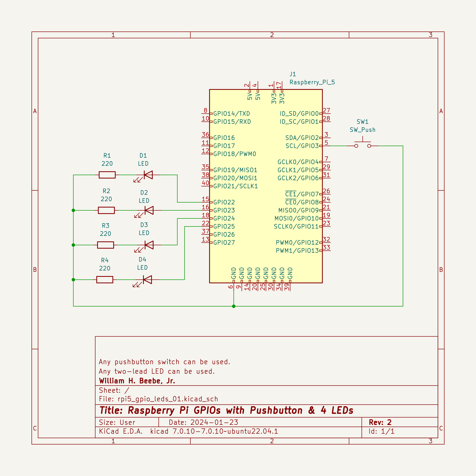Click the J1 reference label
The image size is (476, 476).
(293, 74)
